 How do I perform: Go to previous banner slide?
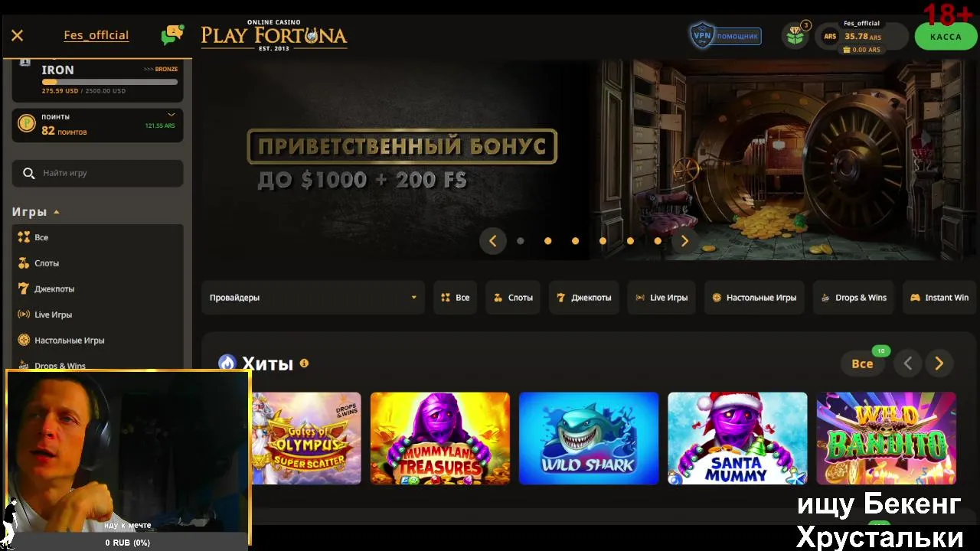(x=493, y=241)
